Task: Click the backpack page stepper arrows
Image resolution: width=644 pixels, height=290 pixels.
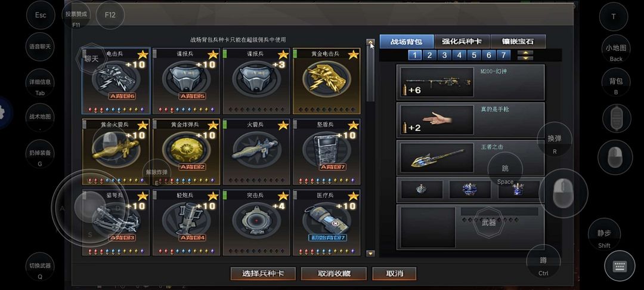Action: pyautogui.click(x=525, y=55)
